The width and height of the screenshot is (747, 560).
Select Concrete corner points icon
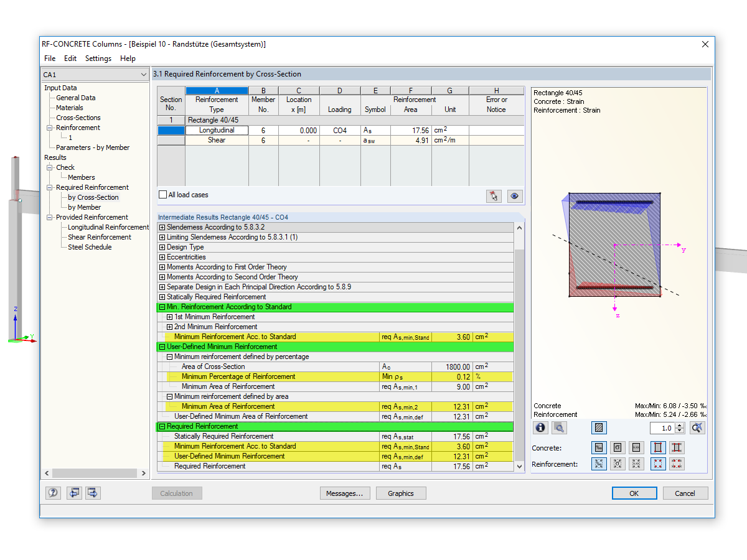[x=658, y=447]
